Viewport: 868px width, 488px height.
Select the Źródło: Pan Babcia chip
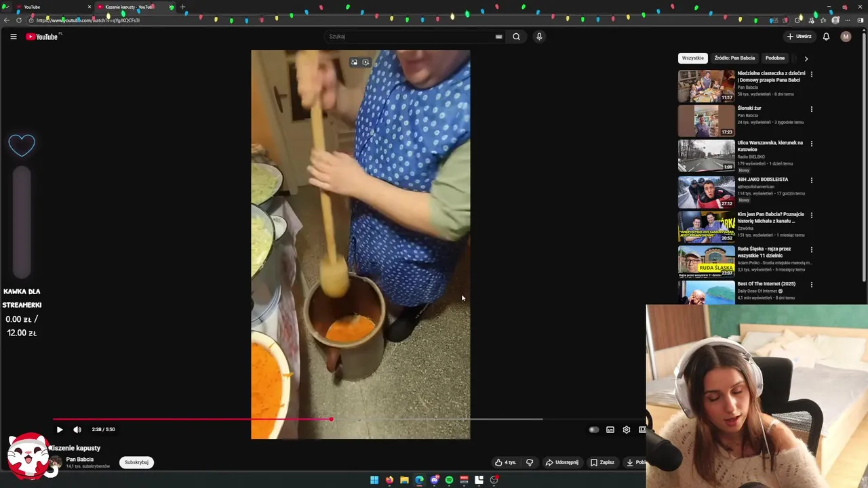click(734, 58)
